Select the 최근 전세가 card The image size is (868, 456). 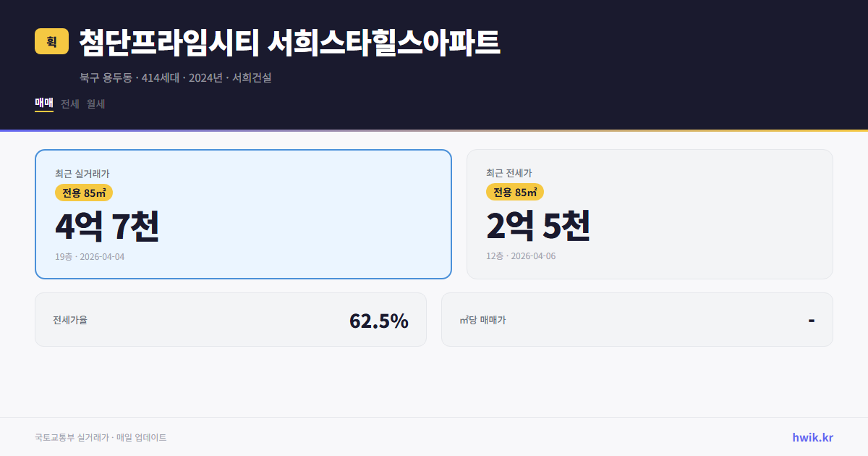pyautogui.click(x=650, y=214)
